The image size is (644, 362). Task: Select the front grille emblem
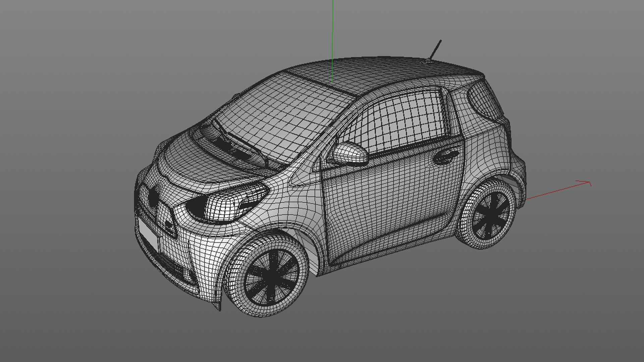point(154,197)
